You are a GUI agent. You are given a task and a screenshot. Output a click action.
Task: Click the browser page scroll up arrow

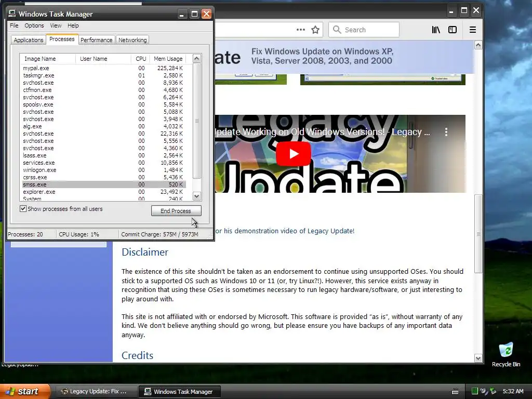[x=478, y=45]
